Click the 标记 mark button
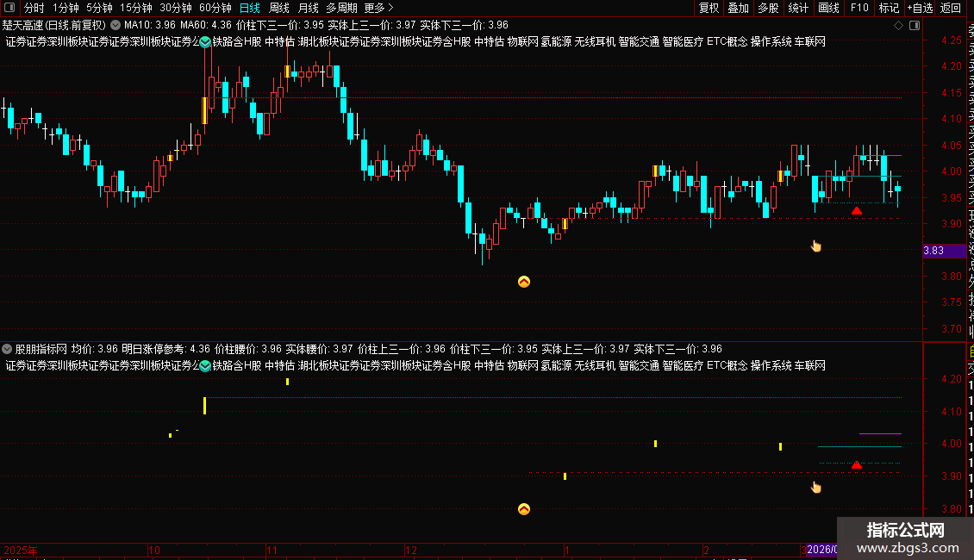Viewport: 974px width, 560px height. pos(889,8)
